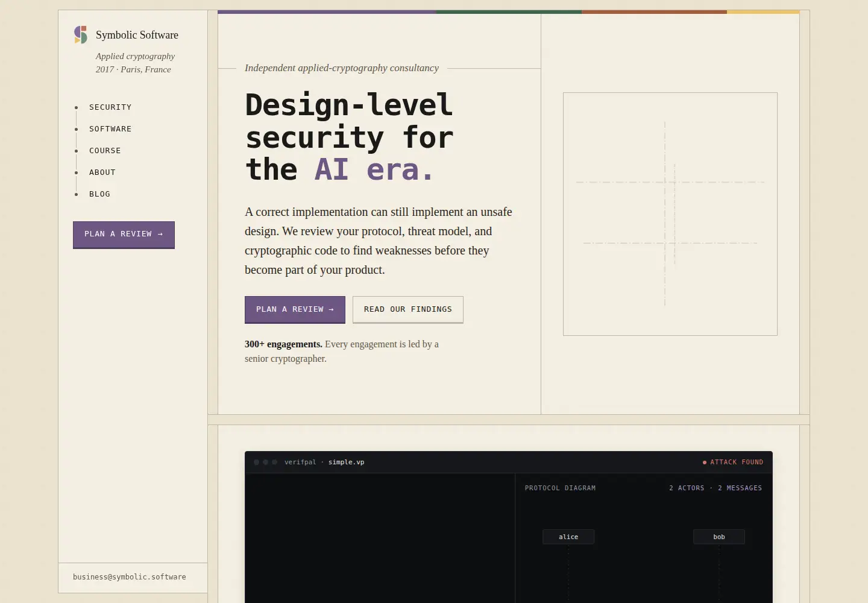Email business@symbolic.software link

130,577
